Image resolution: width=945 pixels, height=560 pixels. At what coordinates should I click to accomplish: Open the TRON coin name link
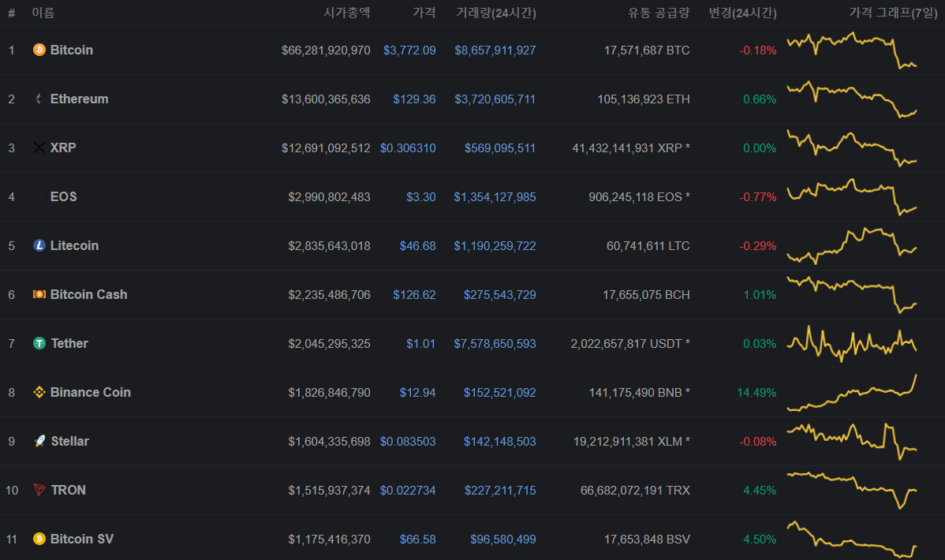pyautogui.click(x=68, y=490)
